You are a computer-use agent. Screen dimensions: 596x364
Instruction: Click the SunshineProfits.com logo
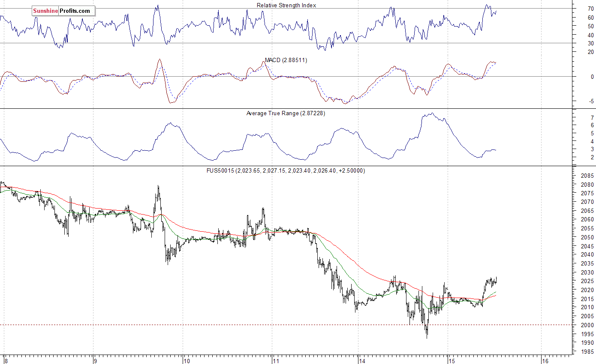63,11
